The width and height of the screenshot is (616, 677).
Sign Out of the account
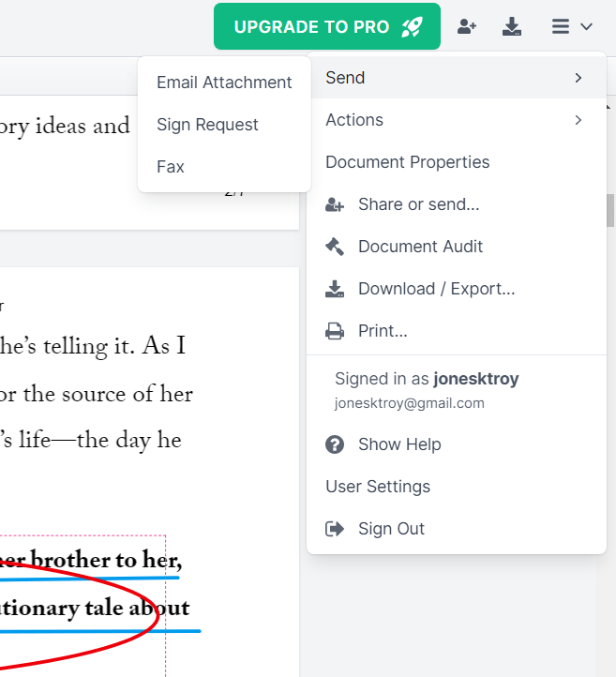pyautogui.click(x=457, y=529)
